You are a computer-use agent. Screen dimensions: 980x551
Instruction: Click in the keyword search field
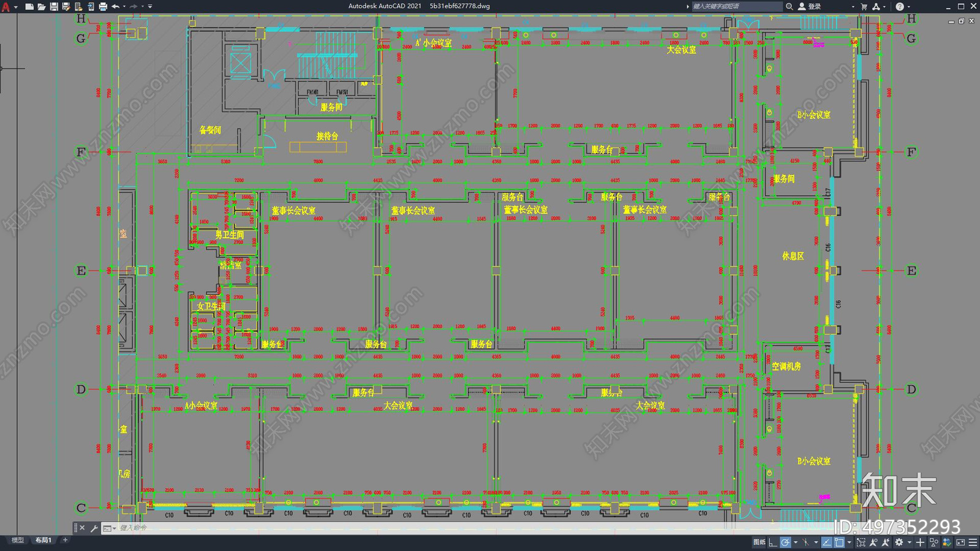[737, 6]
